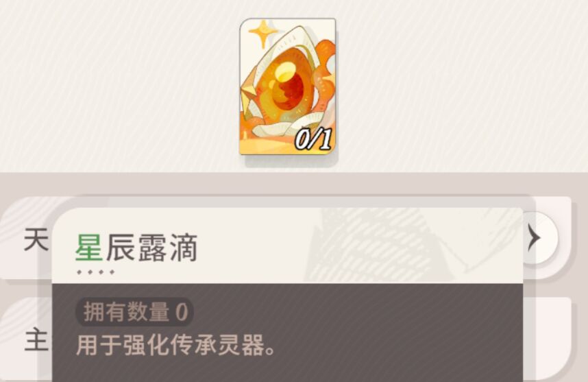Screen dimensions: 588x382
Task: Click the description 用于强化传承灵器。
Action: click(175, 345)
